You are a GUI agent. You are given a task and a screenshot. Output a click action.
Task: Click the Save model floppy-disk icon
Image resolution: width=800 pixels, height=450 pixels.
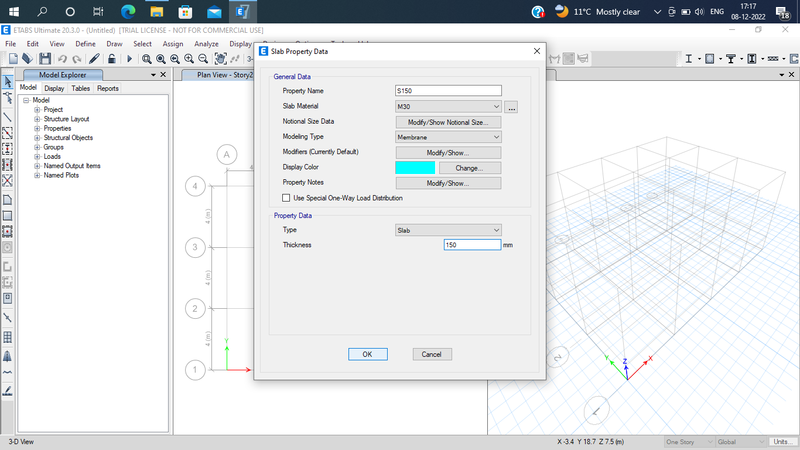[x=45, y=59]
